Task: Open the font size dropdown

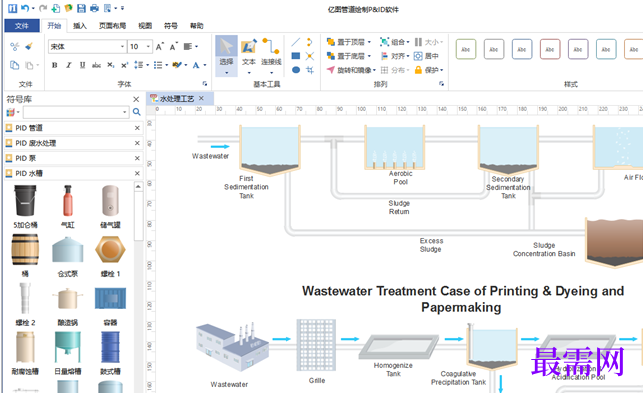Action: [148, 47]
